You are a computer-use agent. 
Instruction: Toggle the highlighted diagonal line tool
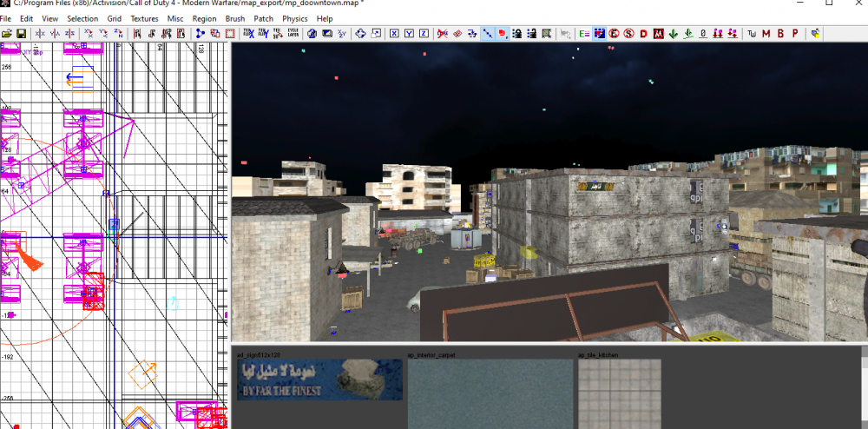pos(488,34)
